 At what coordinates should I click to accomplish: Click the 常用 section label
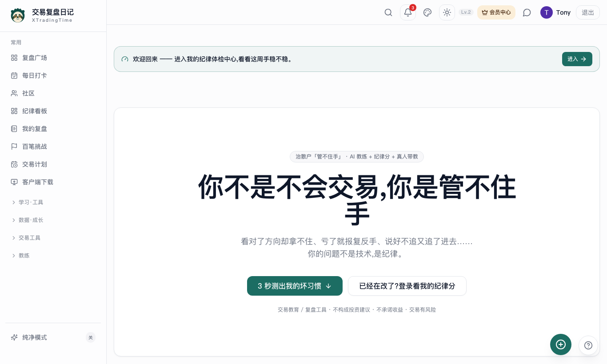(16, 43)
